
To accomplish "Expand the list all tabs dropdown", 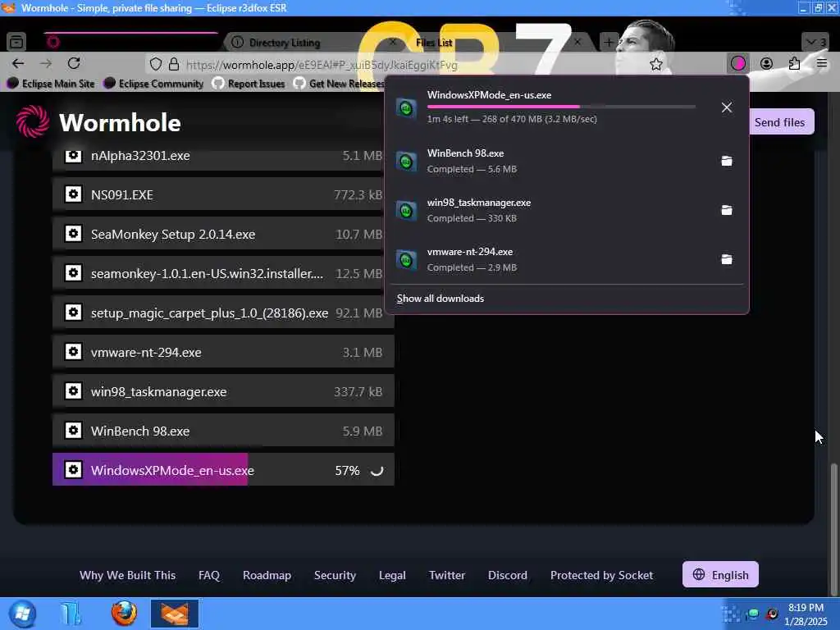I will point(816,42).
